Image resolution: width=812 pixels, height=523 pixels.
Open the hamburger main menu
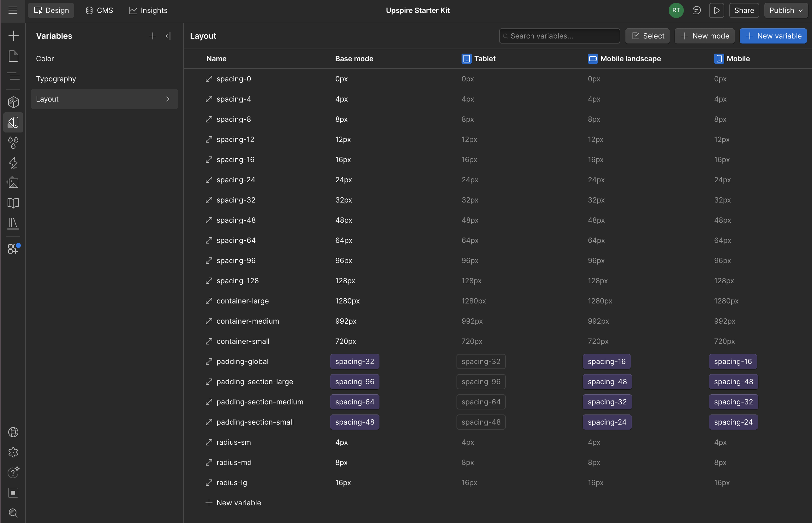click(x=13, y=10)
